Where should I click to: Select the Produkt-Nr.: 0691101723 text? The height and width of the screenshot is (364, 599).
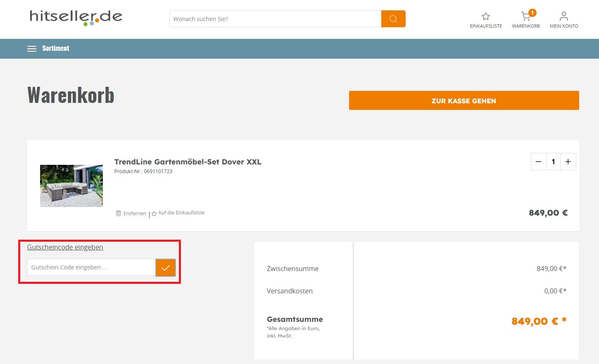(143, 171)
